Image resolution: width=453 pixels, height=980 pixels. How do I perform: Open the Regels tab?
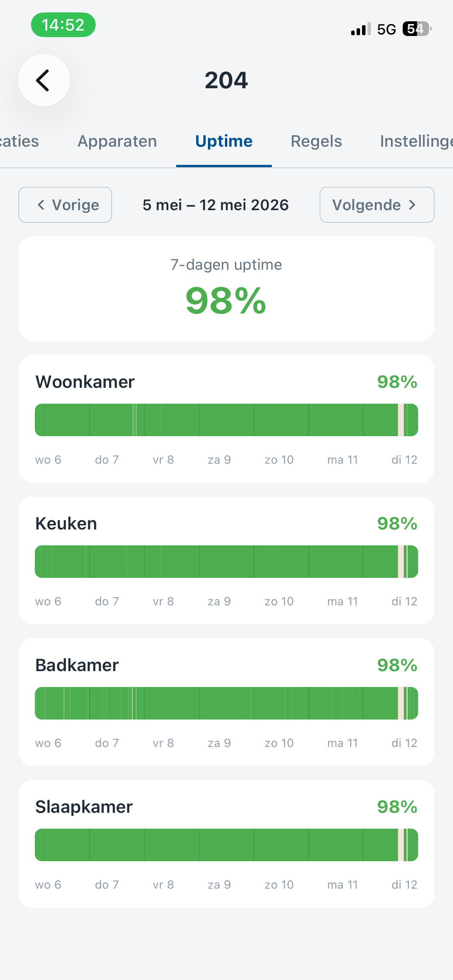click(x=316, y=141)
